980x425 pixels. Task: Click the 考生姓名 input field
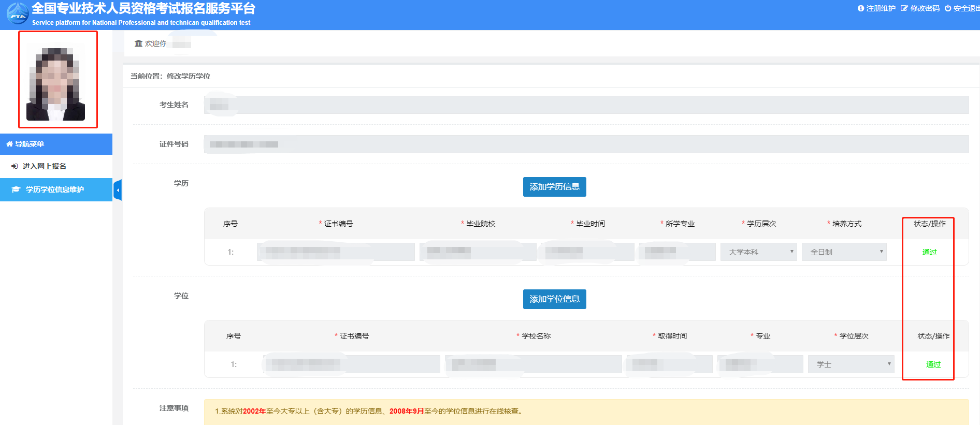coord(586,105)
